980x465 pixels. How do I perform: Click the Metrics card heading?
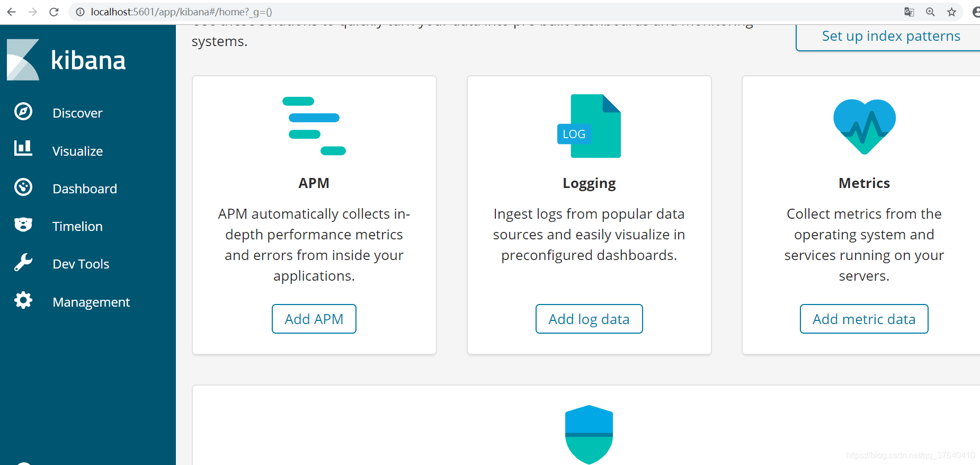click(864, 183)
